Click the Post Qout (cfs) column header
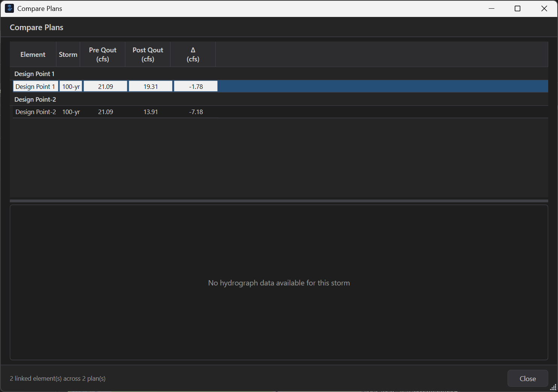Screen dimensions: 558x392 [148, 54]
